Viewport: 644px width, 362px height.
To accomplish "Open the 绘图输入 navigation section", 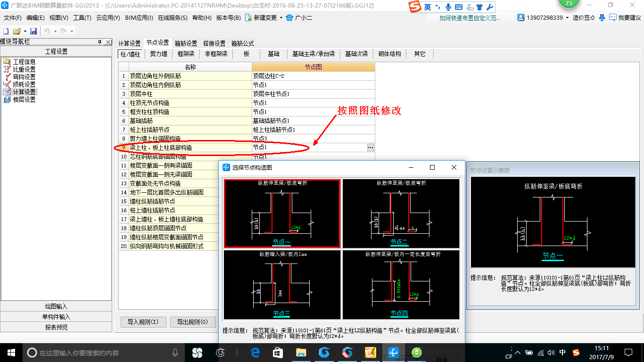I will (56, 306).
